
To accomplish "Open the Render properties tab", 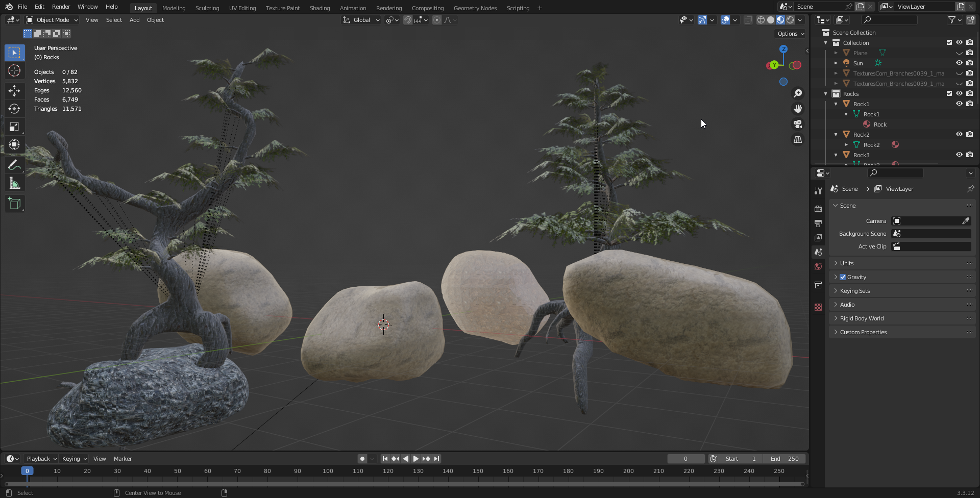I will (818, 209).
